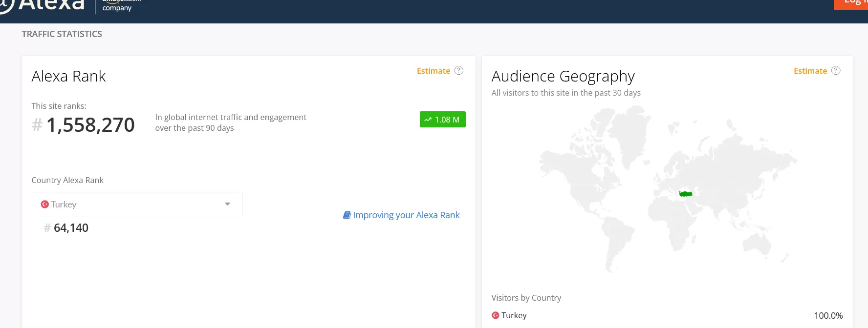The image size is (868, 328).
Task: Open the Turkey country rank dropdown
Action: [x=137, y=204]
